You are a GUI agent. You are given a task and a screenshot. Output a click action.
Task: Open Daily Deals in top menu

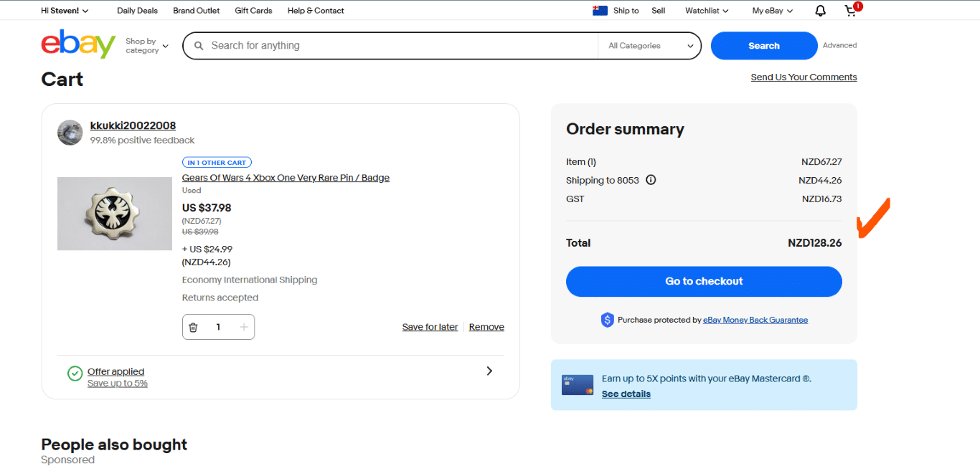point(137,11)
